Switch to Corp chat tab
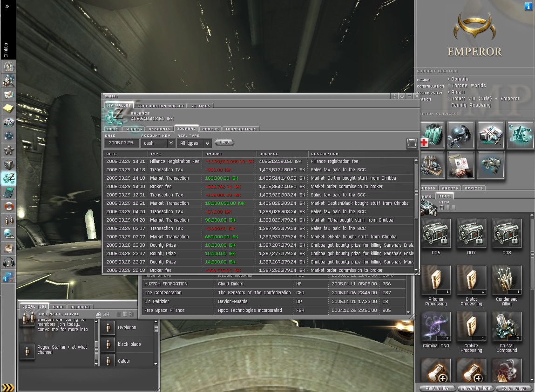Image resolution: width=535 pixels, height=392 pixels. 58,307
